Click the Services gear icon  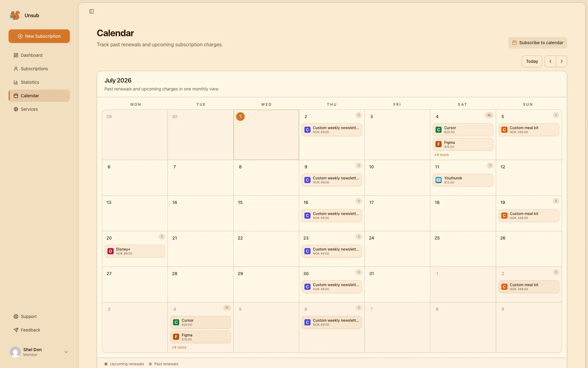(x=16, y=109)
